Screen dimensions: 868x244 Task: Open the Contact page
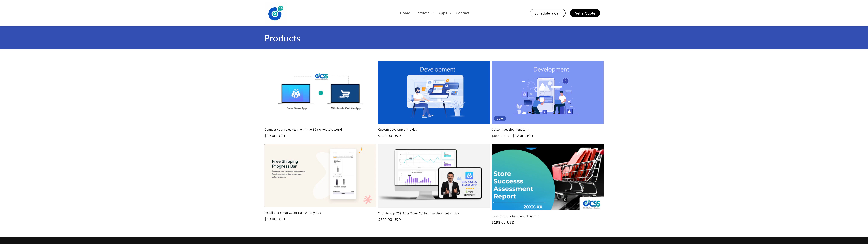[462, 13]
